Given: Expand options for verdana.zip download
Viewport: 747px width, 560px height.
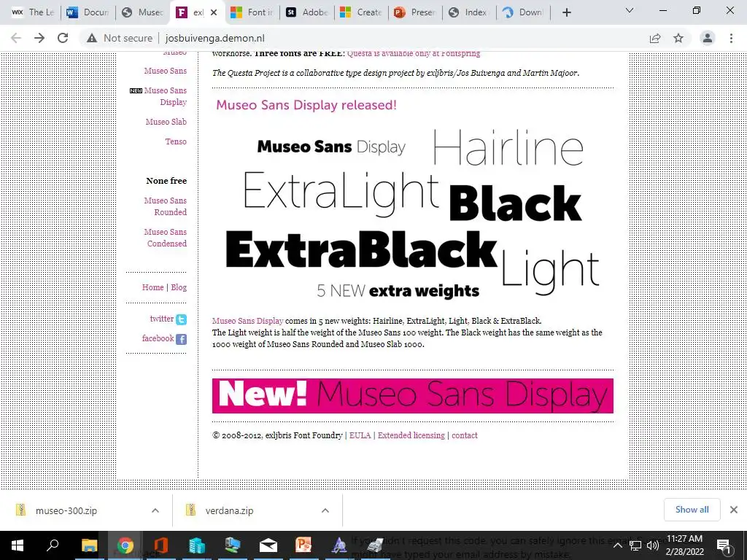Looking at the screenshot, I should point(325,510).
